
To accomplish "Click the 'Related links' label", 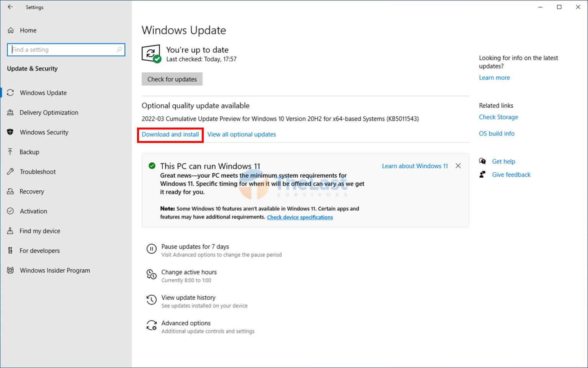I will [x=496, y=106].
